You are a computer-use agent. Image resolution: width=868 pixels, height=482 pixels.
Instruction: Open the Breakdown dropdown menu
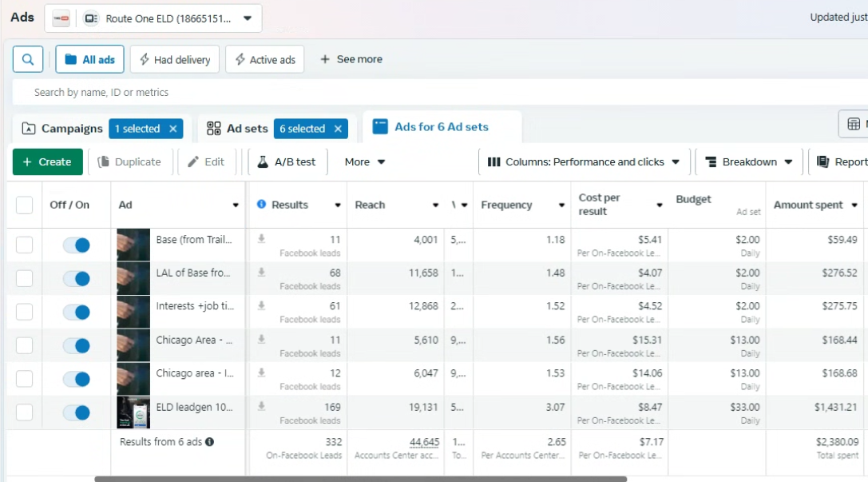tap(748, 161)
